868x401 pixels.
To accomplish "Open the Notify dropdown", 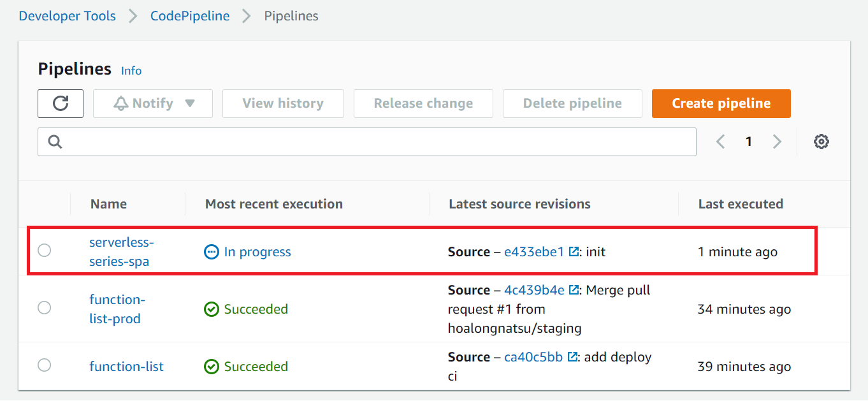I will pyautogui.click(x=153, y=103).
